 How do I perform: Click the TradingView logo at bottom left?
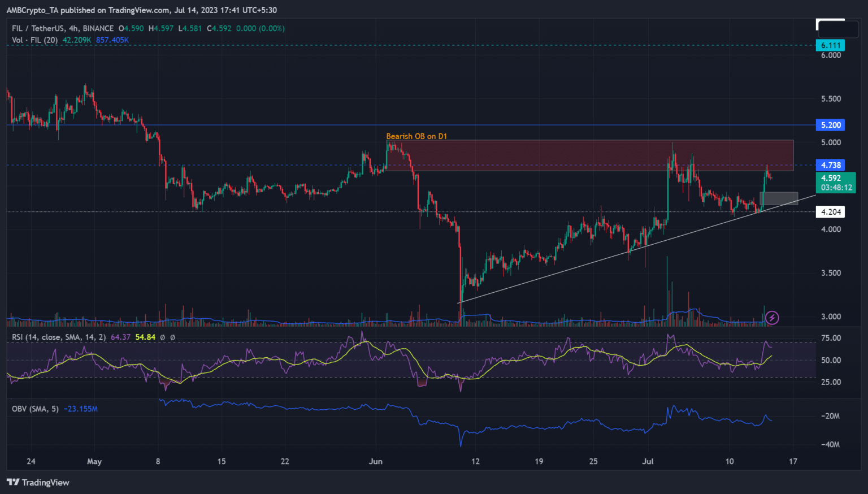(x=38, y=482)
